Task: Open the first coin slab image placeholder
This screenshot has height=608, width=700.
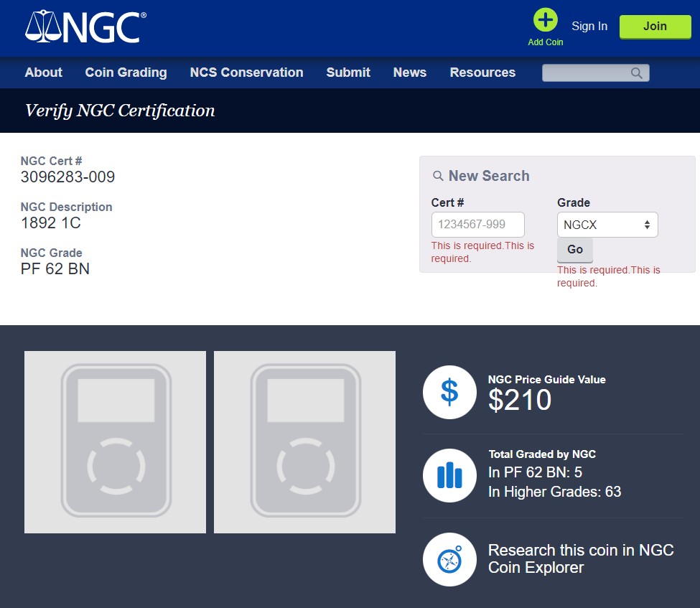Action: tap(115, 442)
